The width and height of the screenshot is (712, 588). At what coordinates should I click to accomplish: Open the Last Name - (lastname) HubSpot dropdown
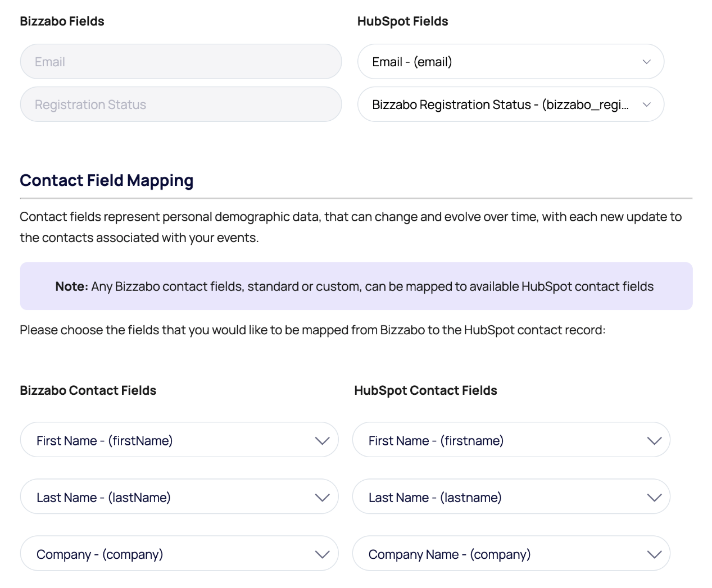(x=511, y=496)
